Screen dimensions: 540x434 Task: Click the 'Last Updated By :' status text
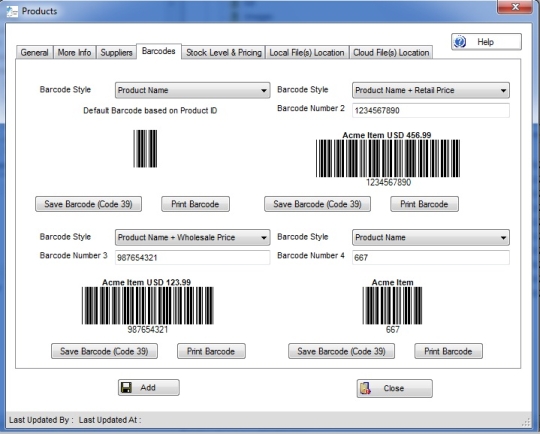click(x=41, y=420)
